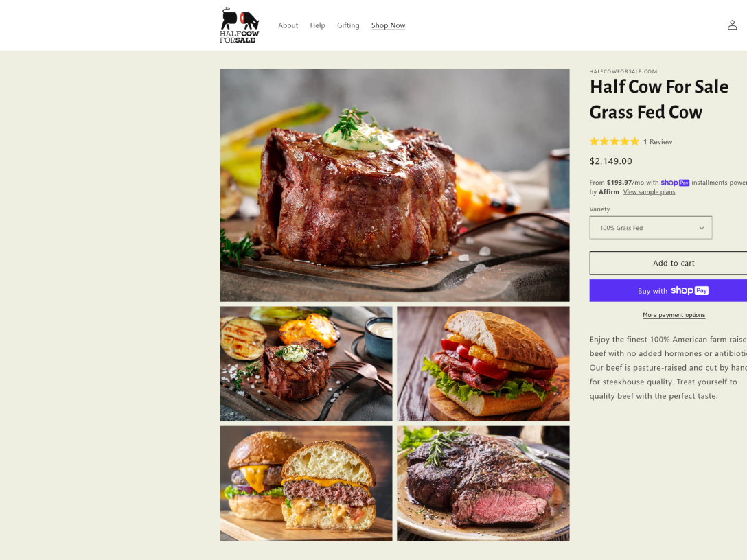Select the roast beef sandwich thumbnail
This screenshot has height=560, width=747.
tap(483, 364)
